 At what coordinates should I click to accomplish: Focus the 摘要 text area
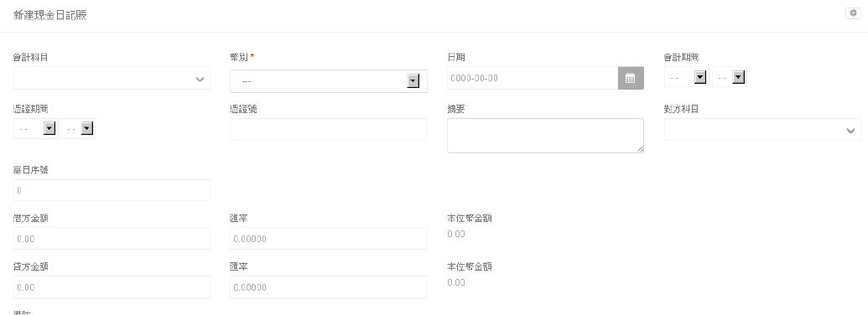[545, 136]
